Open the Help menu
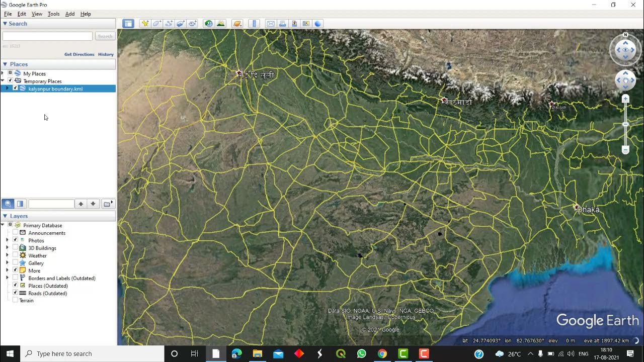The image size is (644, 362). (x=86, y=14)
